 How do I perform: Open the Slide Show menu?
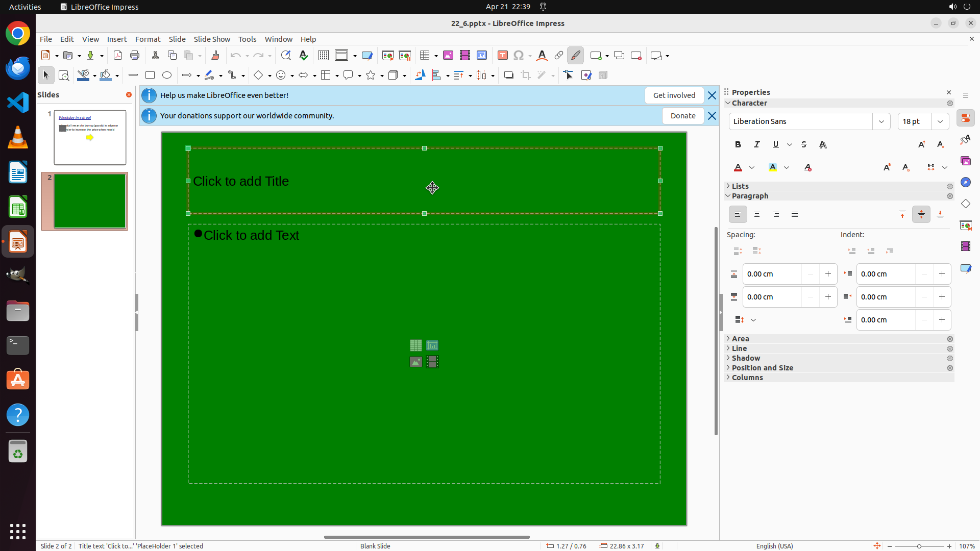click(212, 39)
